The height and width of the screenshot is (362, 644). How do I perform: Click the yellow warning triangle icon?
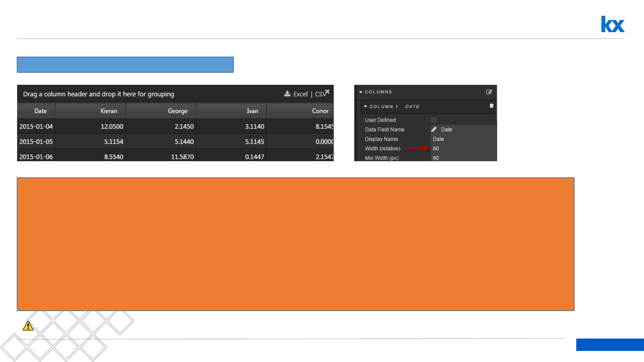point(28,326)
